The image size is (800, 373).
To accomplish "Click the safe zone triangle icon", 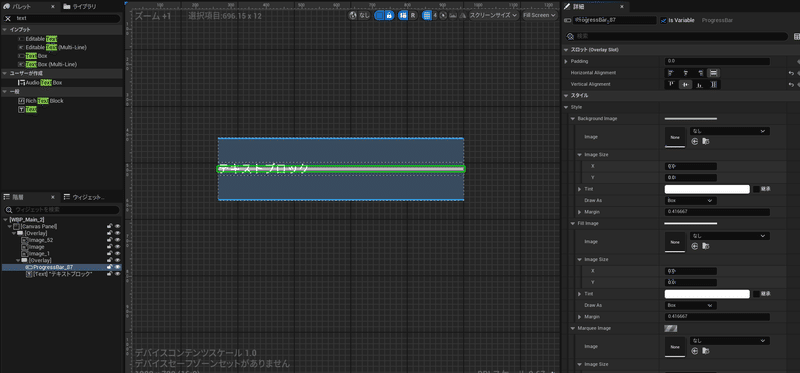I will tap(462, 15).
